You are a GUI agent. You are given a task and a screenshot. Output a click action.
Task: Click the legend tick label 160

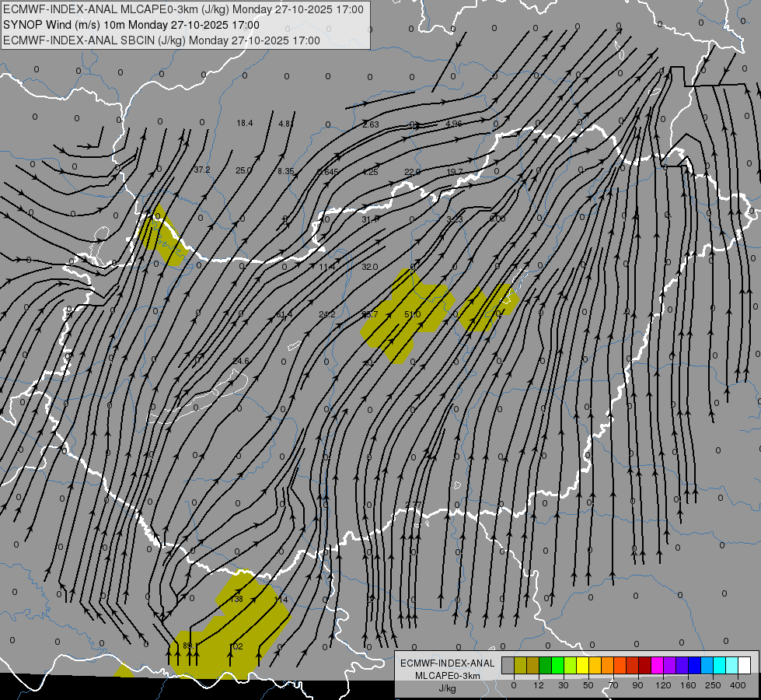688,685
